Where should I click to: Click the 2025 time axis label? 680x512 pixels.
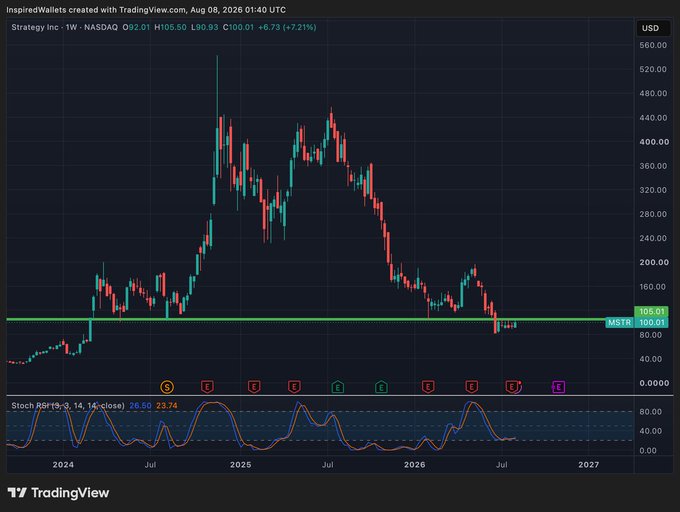point(241,465)
